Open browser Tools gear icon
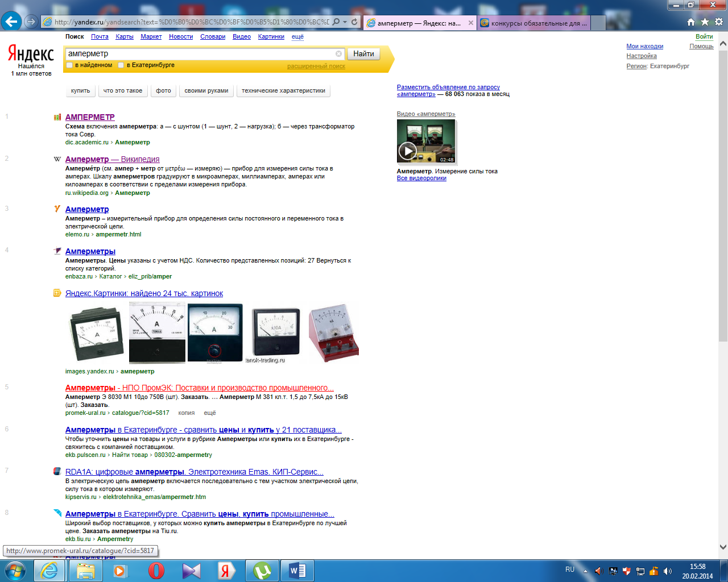Image resolution: width=728 pixels, height=582 pixels. tap(719, 22)
